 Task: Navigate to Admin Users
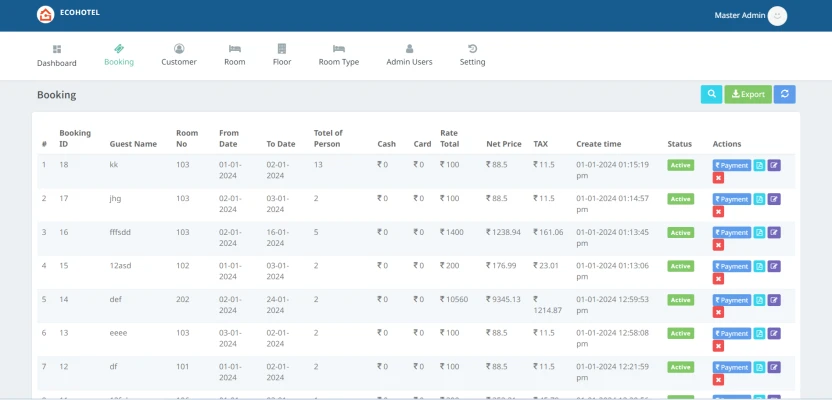point(409,55)
